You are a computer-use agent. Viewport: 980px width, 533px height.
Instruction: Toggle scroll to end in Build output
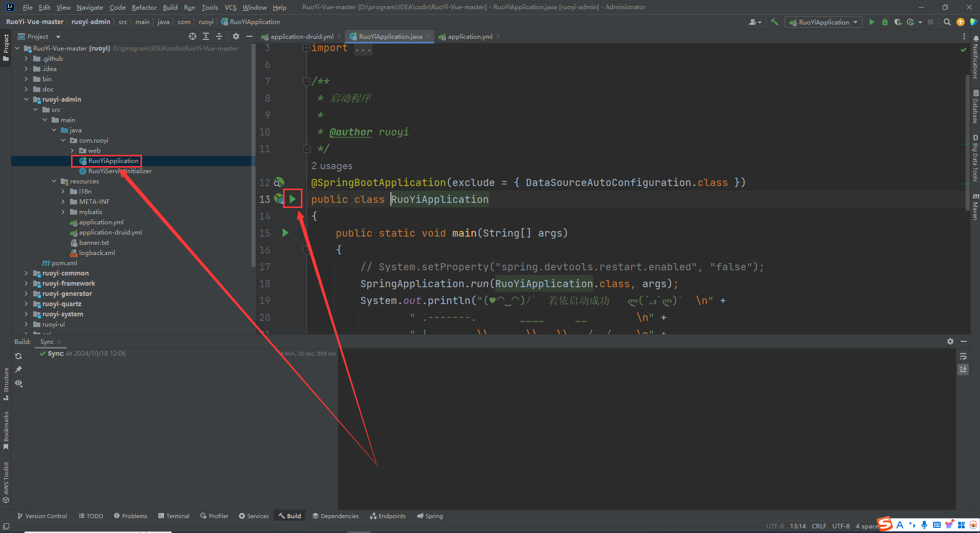[963, 369]
